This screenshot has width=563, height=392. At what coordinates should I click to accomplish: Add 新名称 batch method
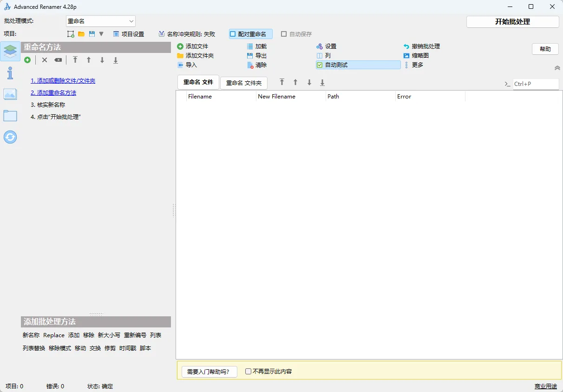coord(31,335)
